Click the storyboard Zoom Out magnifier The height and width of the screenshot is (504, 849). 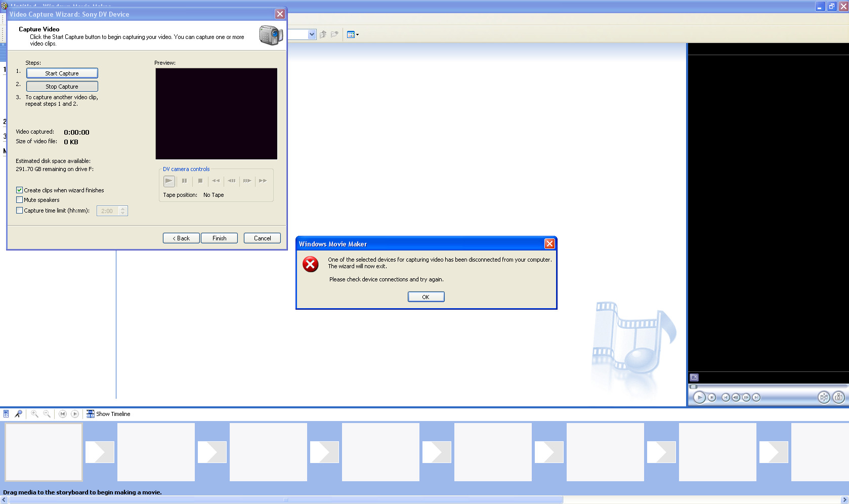(x=47, y=414)
